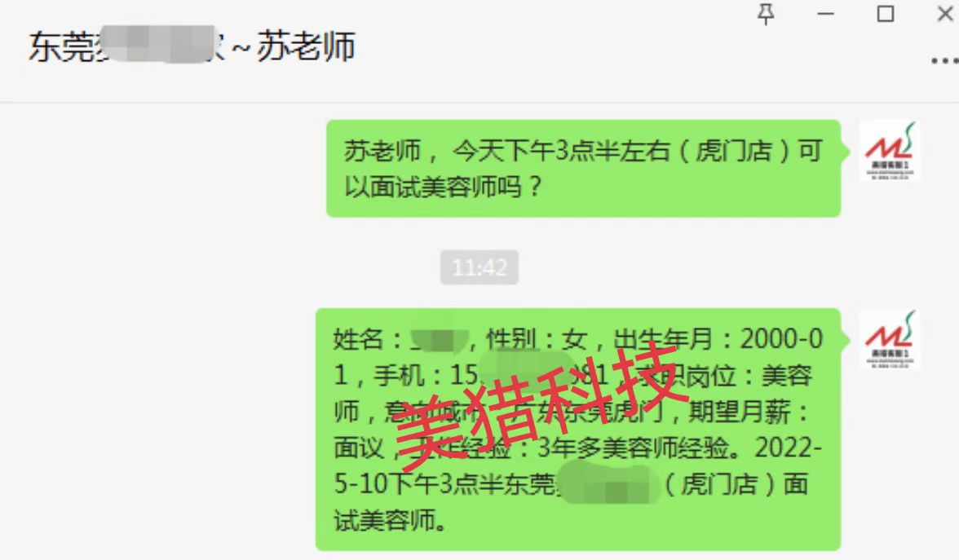Maximize the WeChat chat window
Viewport: 959px width, 560px height.
tap(885, 13)
